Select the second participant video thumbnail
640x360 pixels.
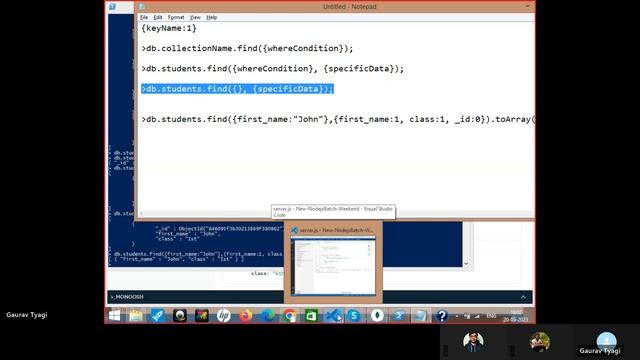click(x=540, y=342)
